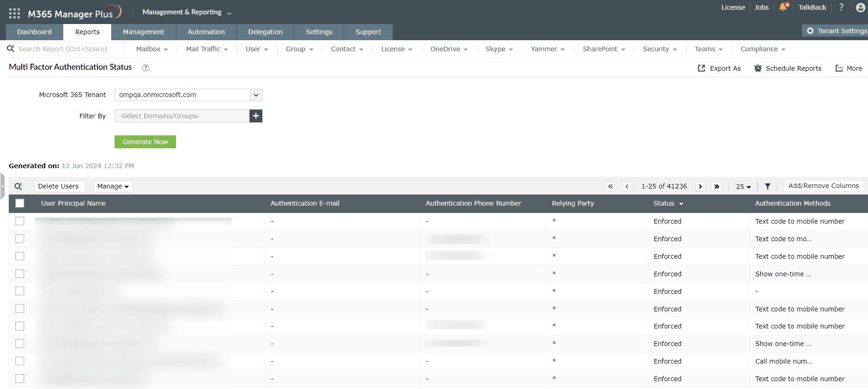Click the Select Domains/Groups filter field
This screenshot has height=389, width=868.
pos(182,116)
